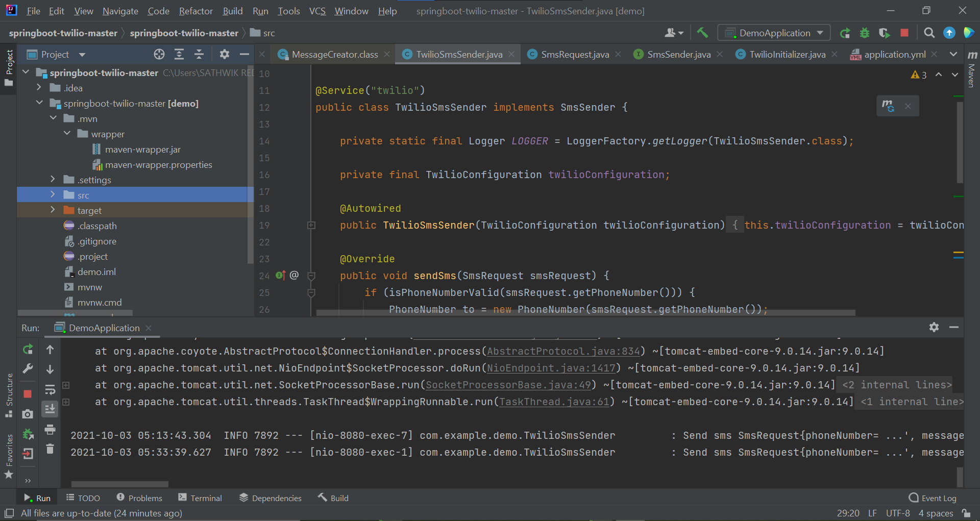Viewport: 980px width, 521px height.
Task: Expand the target folder in project tree
Action: (53, 210)
